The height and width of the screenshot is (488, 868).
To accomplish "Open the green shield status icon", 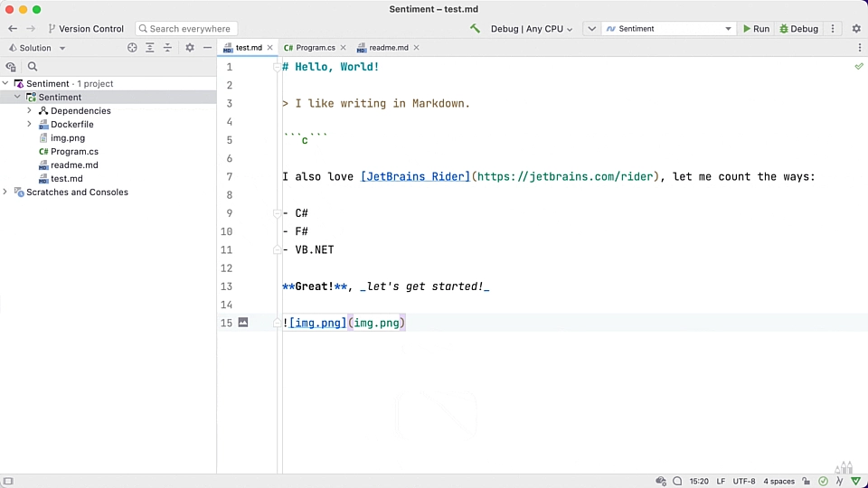I will (856, 482).
